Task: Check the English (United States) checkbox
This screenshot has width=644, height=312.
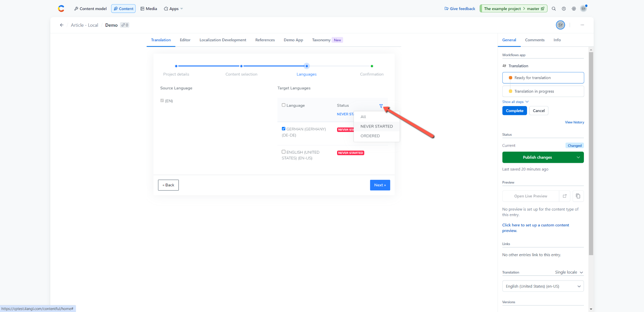Action: coord(284,152)
